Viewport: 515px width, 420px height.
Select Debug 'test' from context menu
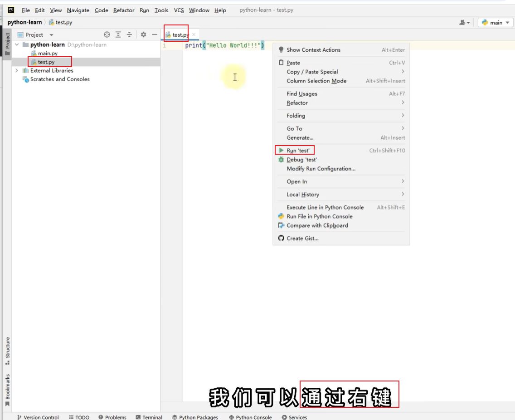[x=301, y=160]
